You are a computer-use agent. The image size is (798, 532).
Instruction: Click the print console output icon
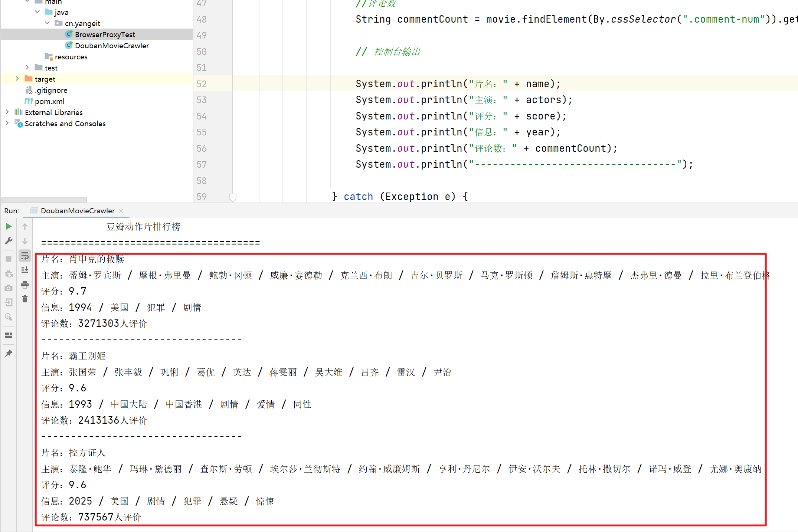click(x=25, y=285)
